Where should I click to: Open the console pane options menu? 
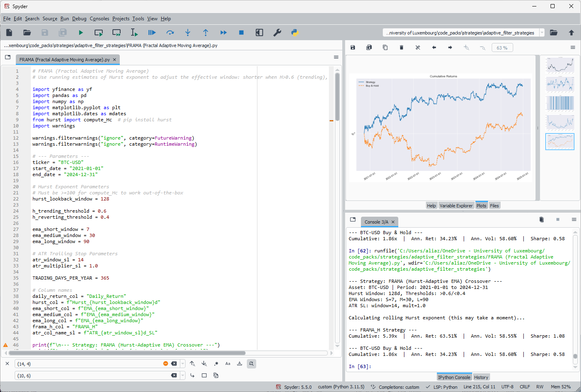[x=574, y=220]
